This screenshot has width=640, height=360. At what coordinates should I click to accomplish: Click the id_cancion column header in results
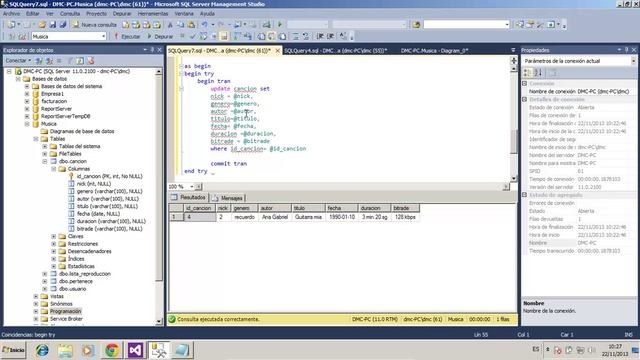[x=199, y=208]
